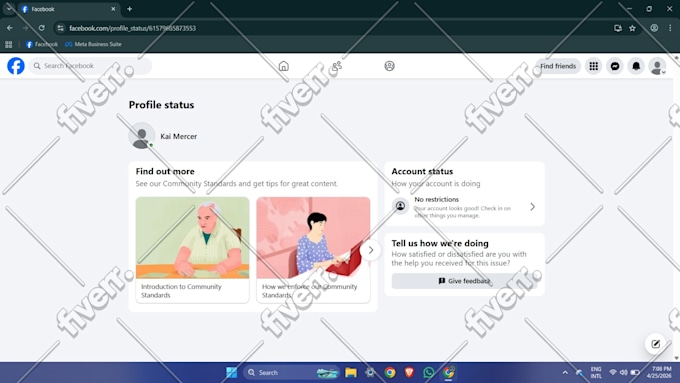
Task: Open Chrome three-dot menu
Action: click(670, 28)
